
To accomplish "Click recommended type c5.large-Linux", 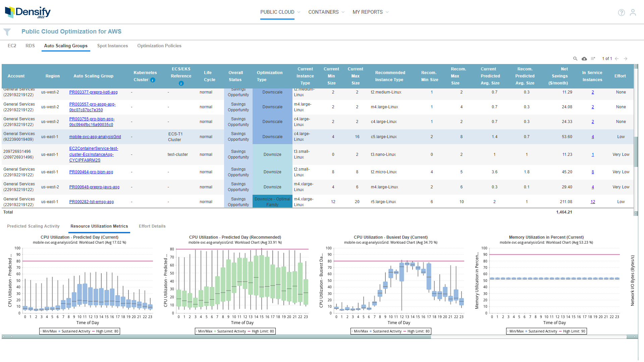I will click(384, 137).
